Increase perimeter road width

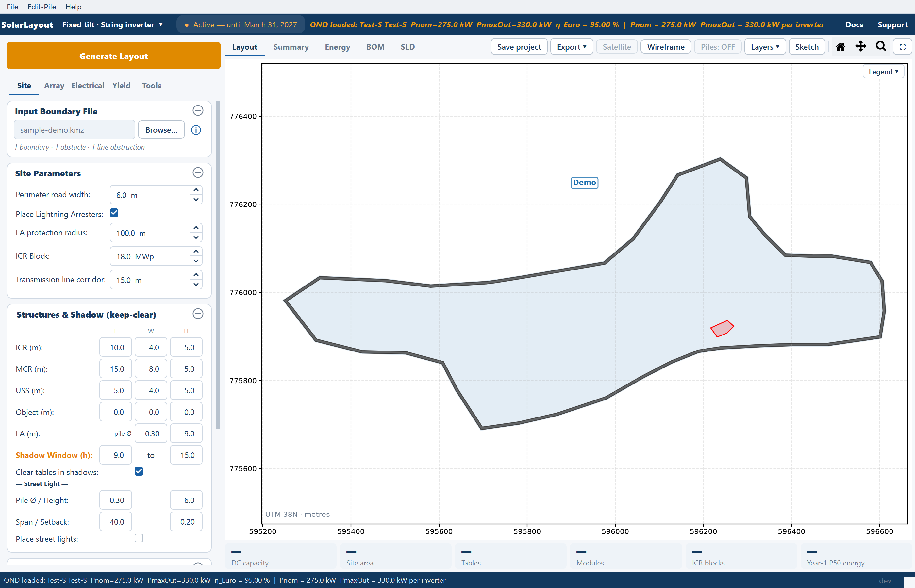[x=196, y=190]
